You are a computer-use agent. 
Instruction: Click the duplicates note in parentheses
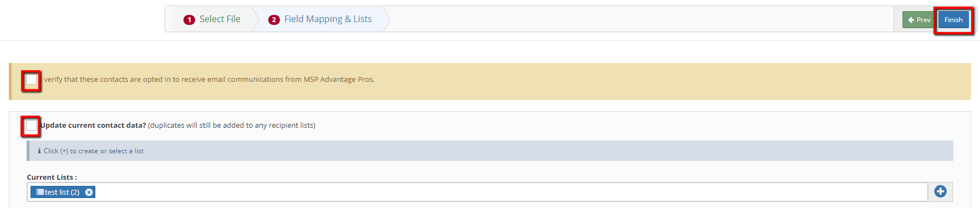[x=232, y=126]
